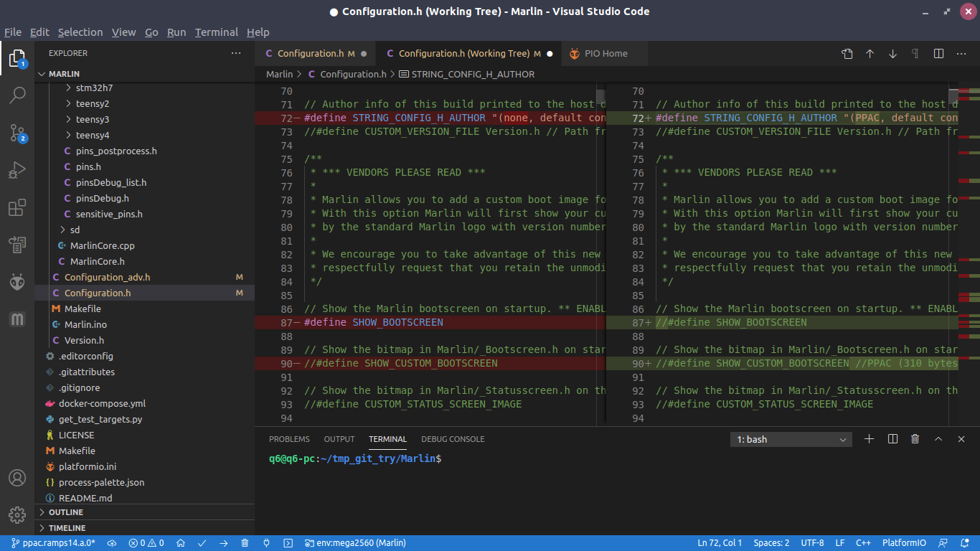Viewport: 980px width, 551px height.
Task: Open the Extensions view
Action: click(17, 208)
